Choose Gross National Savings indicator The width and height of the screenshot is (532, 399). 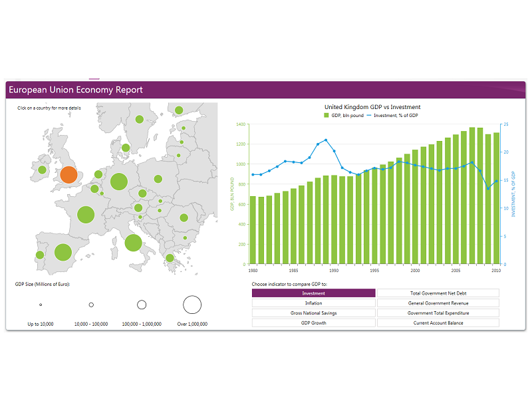(x=313, y=313)
